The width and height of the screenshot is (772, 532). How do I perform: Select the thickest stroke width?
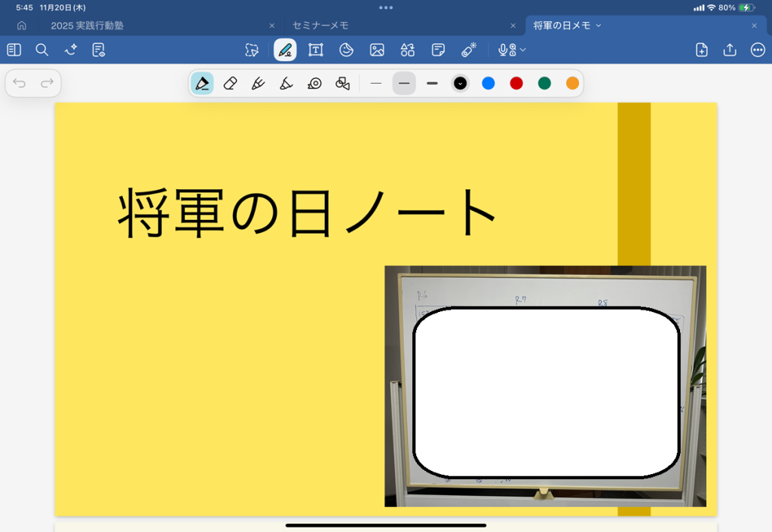[x=432, y=84]
